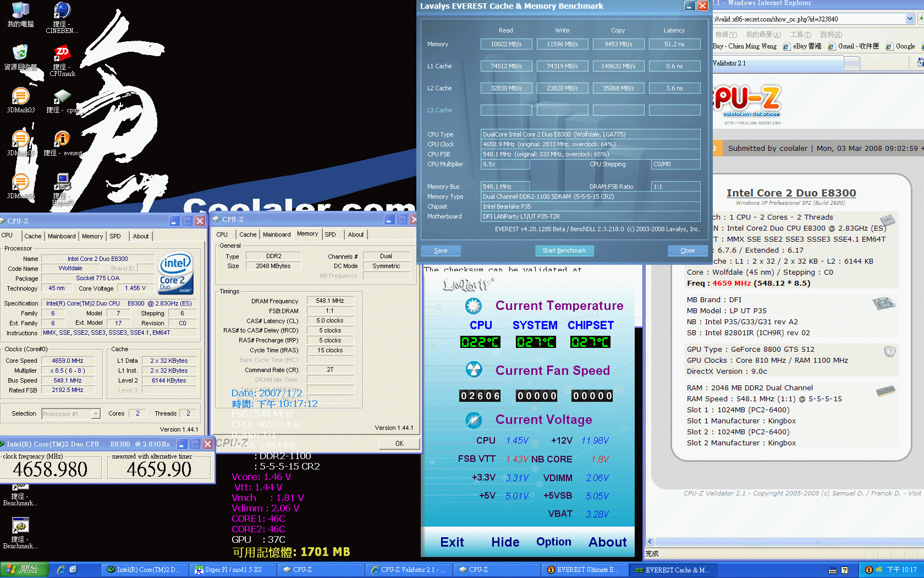
Task: Open the eBay 香港 favorites link
Action: (802, 46)
